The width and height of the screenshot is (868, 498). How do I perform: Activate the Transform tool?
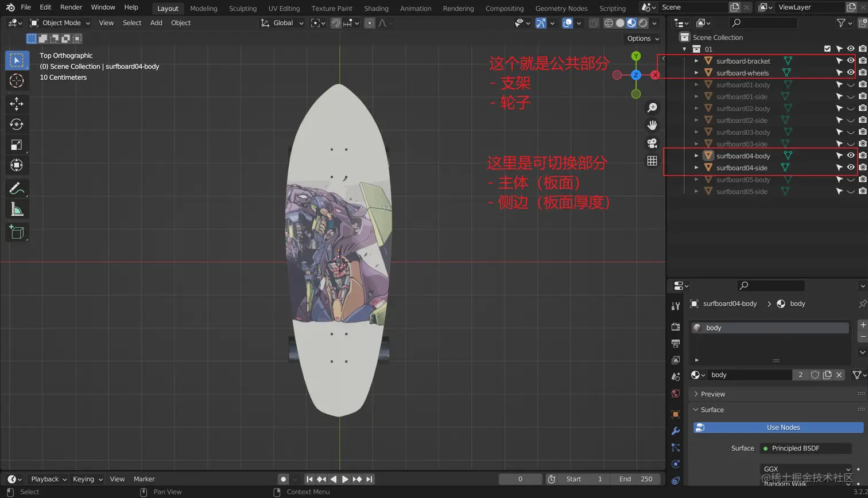click(17, 165)
